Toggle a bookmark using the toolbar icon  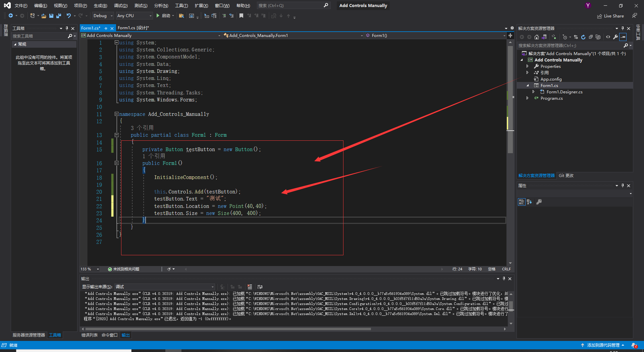pyautogui.click(x=241, y=15)
